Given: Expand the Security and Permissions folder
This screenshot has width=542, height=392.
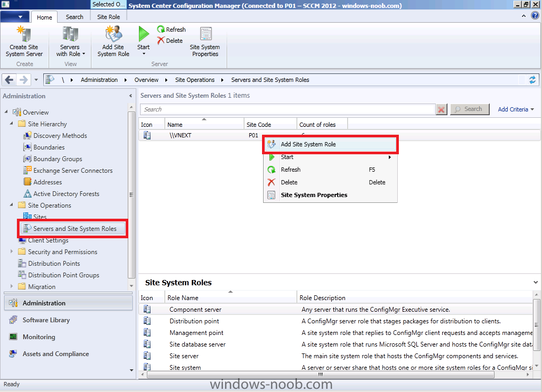Looking at the screenshot, I should [x=12, y=251].
